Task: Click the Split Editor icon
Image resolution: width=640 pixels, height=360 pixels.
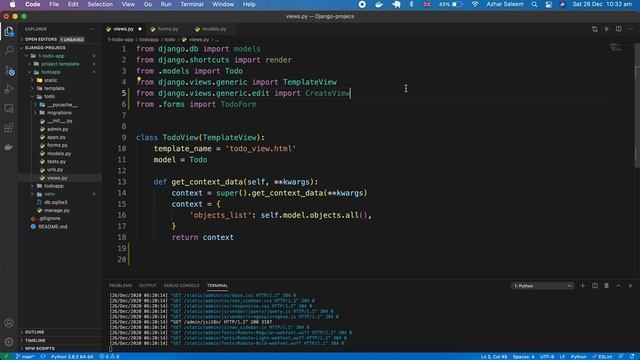Action: [x=619, y=29]
